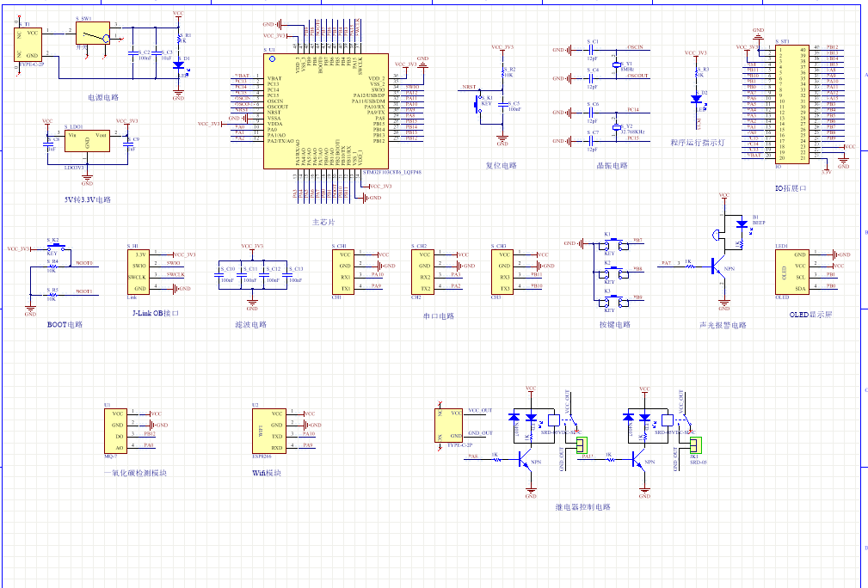Click the 5V转3.3V电路 section label
This screenshot has height=588, width=868.
[x=88, y=199]
